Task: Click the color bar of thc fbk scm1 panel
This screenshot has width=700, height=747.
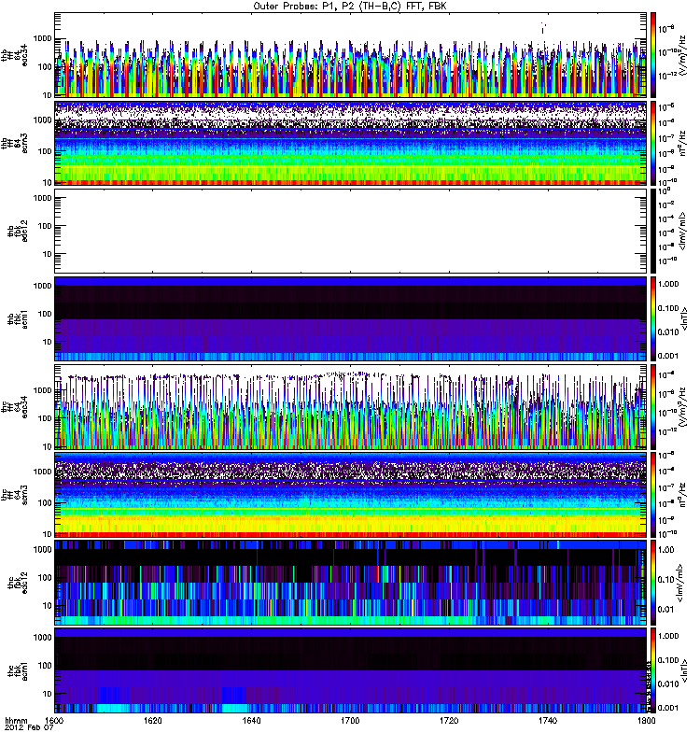Action: (653, 670)
